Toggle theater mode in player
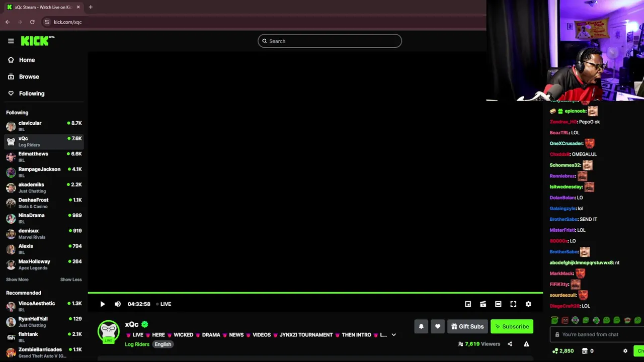The height and width of the screenshot is (362, 644). [498, 304]
